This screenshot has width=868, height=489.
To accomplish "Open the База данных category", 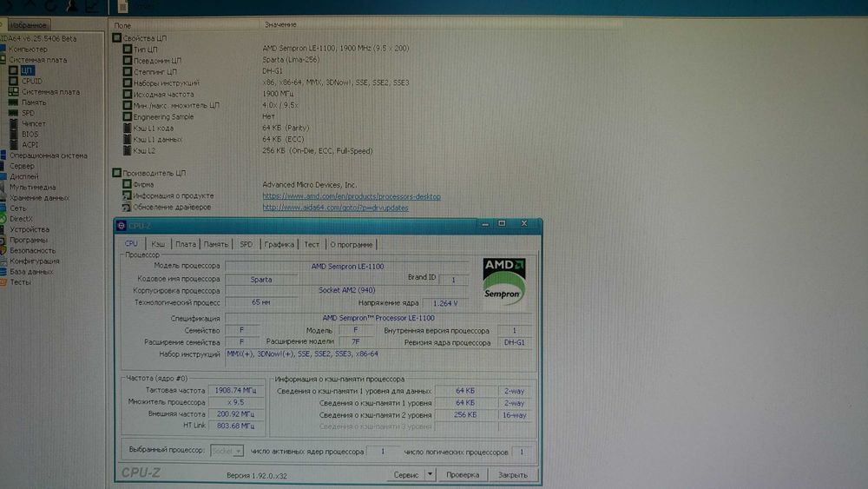I will pos(31,271).
